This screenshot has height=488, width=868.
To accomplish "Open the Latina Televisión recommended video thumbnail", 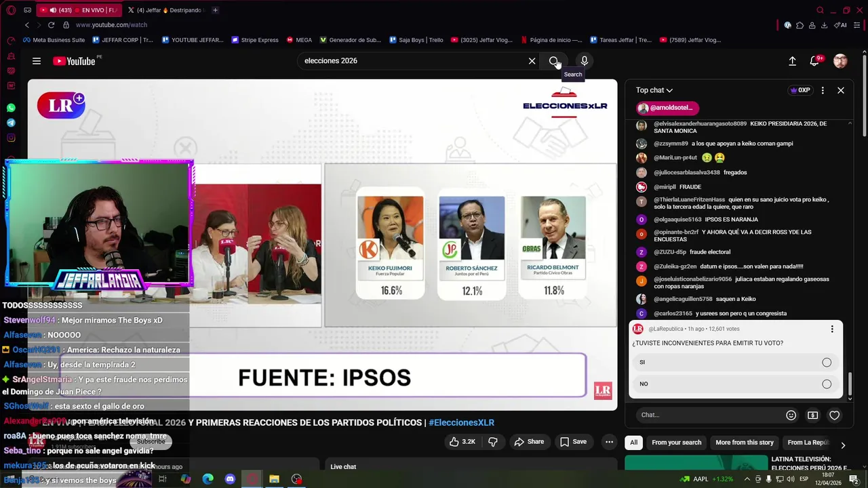I will click(x=695, y=464).
